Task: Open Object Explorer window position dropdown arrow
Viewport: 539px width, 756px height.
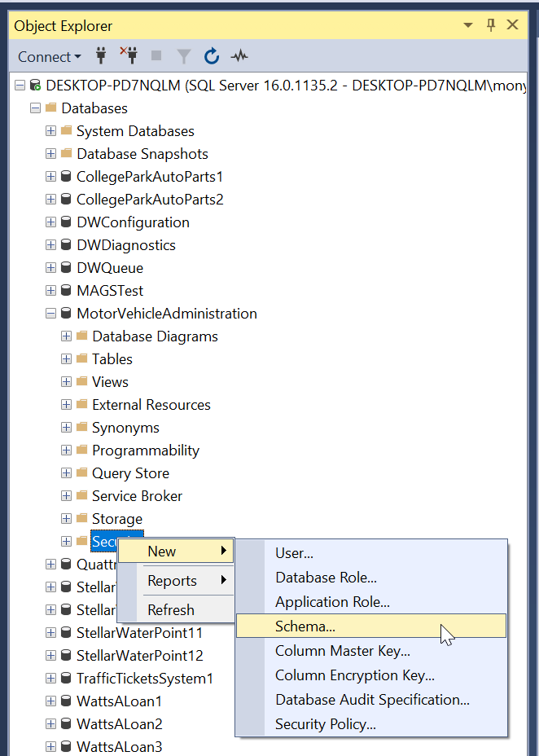Action: [467, 25]
